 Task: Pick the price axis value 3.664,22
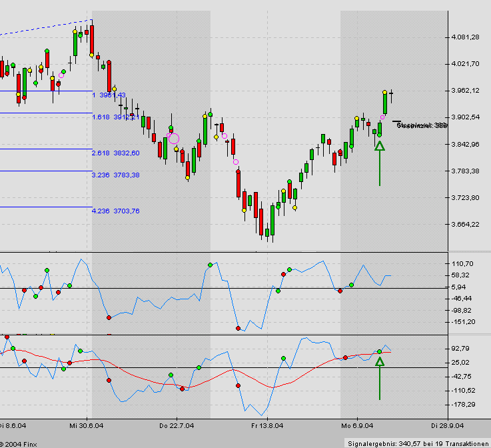point(465,224)
